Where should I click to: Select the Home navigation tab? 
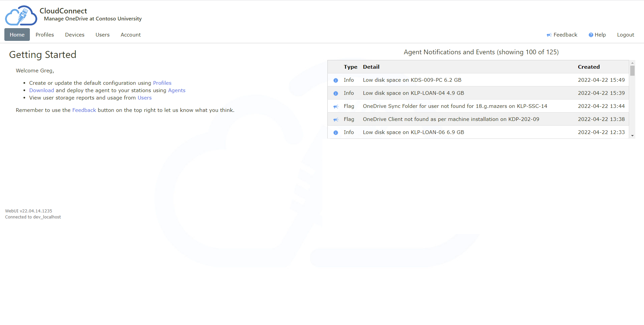pos(17,35)
